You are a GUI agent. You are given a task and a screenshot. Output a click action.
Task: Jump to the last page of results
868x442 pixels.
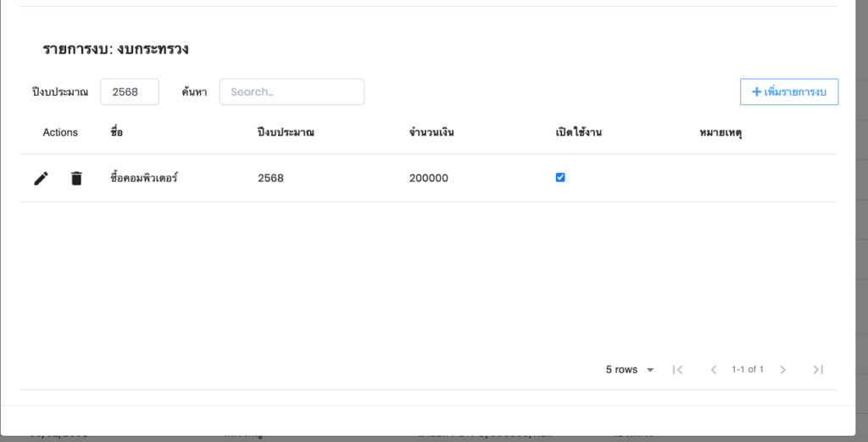[818, 370]
